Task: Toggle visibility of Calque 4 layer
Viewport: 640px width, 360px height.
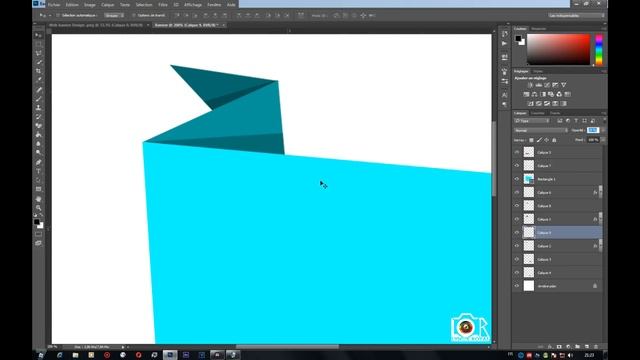Action: (517, 272)
